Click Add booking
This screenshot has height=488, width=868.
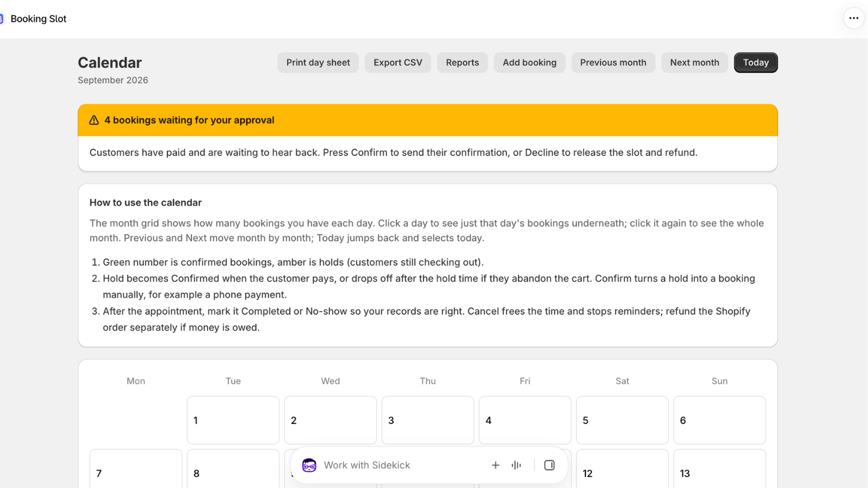pos(529,62)
